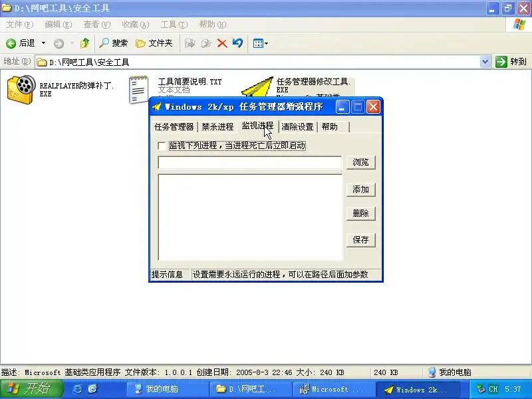532x399 pixels.
Task: Switch to D:\网吧工... taskbar button
Action: tap(250, 389)
